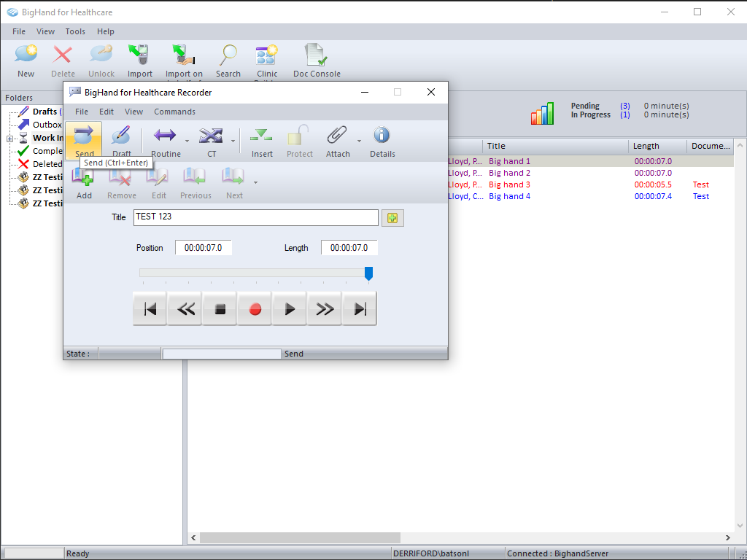Open the Recorder's View menu

pyautogui.click(x=134, y=112)
